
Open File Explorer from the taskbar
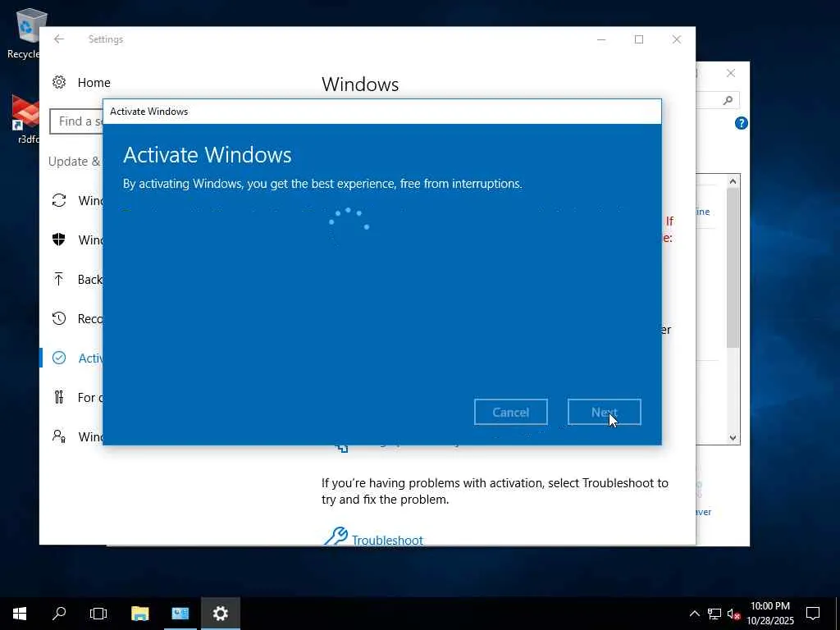(139, 614)
